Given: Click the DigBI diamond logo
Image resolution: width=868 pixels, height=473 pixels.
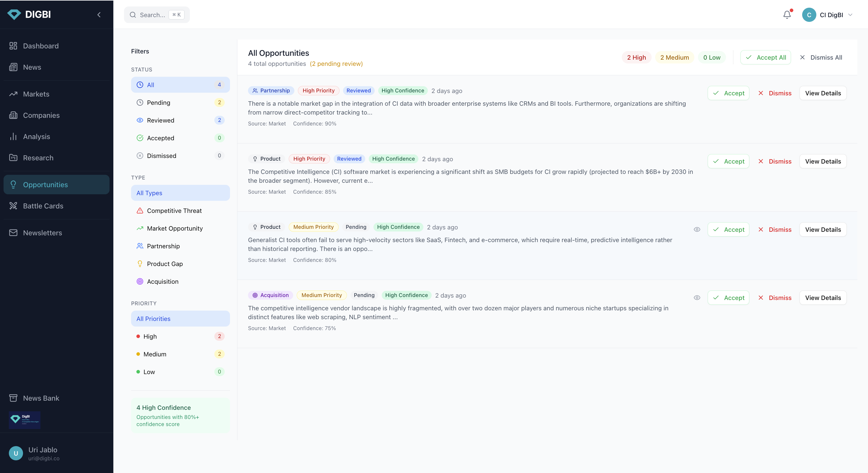Looking at the screenshot, I should pos(14,14).
